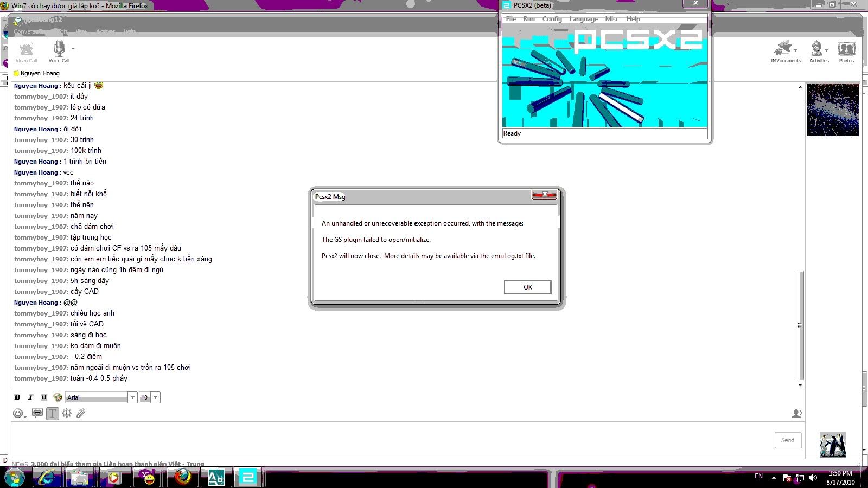Click the message 'cầy CAD' in the chat

[x=85, y=292]
